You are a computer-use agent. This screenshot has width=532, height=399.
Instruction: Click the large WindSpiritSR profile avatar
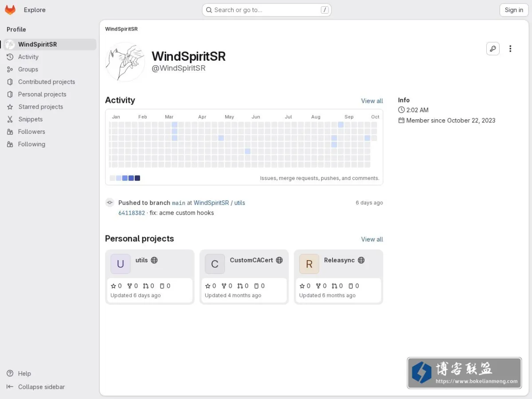pos(125,62)
